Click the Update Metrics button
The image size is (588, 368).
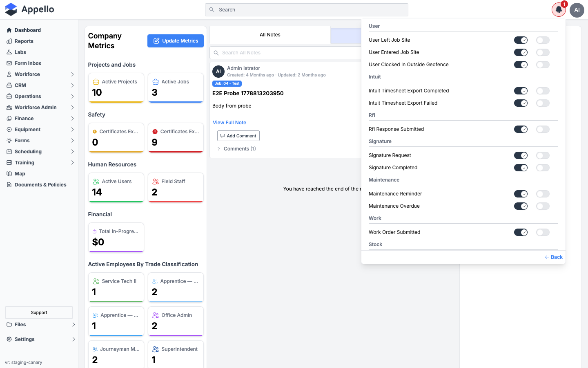(176, 41)
